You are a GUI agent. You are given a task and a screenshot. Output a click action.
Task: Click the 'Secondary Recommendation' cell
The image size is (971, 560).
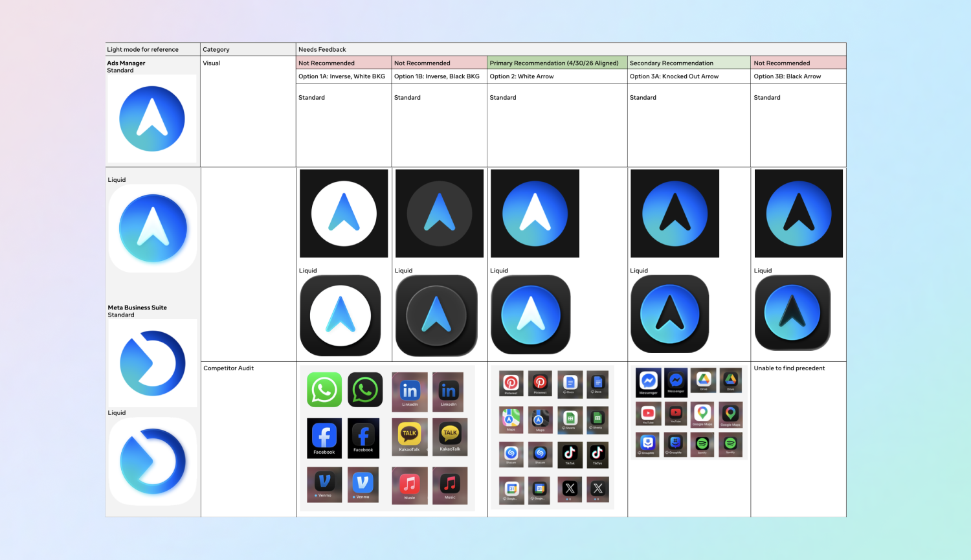[x=689, y=63]
